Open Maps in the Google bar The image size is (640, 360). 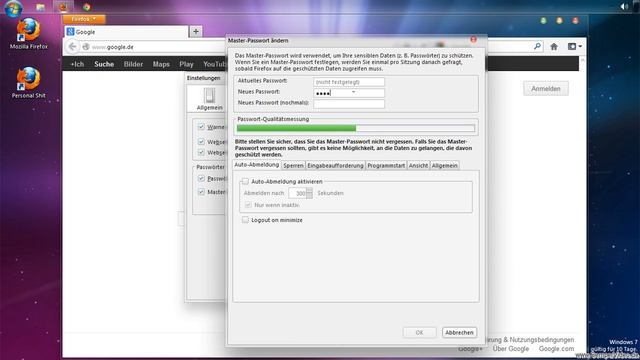(x=161, y=64)
